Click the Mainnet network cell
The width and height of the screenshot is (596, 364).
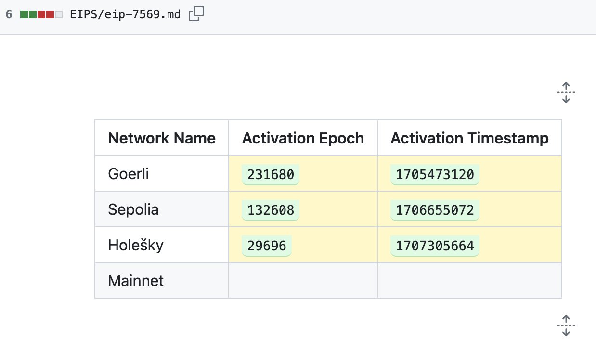pos(162,280)
